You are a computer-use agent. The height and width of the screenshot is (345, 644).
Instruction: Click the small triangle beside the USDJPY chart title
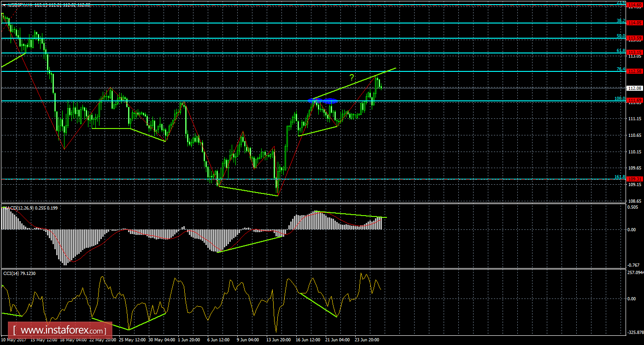pos(4,5)
